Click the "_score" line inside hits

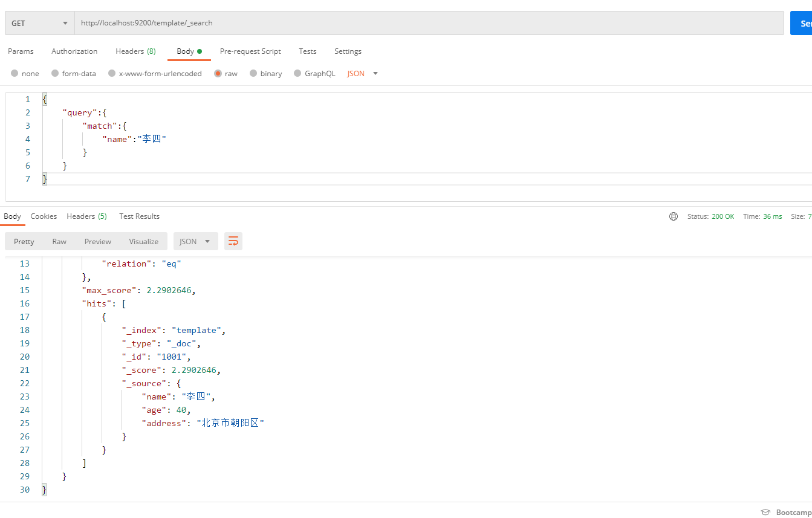point(171,370)
